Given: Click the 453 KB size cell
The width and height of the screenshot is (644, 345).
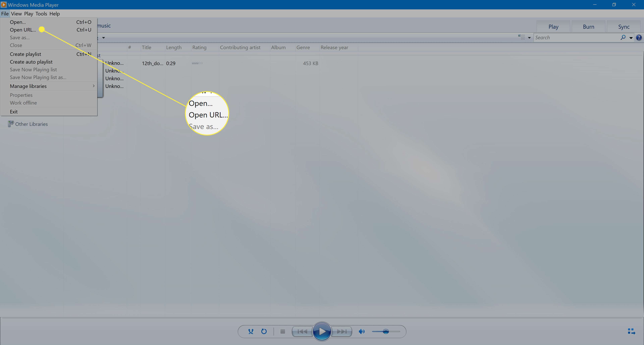Looking at the screenshot, I should (310, 63).
